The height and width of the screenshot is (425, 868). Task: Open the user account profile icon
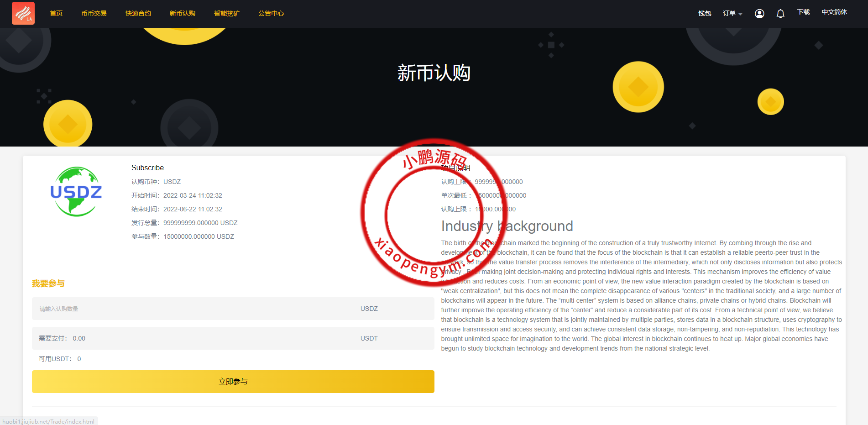(759, 14)
